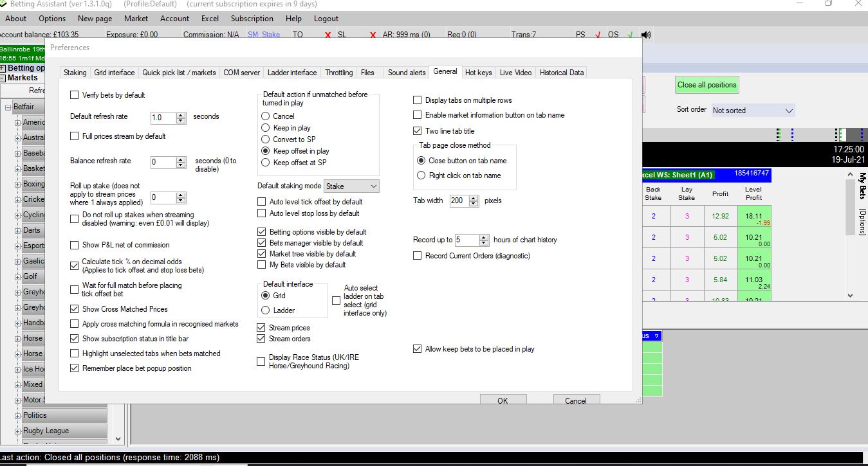This screenshot has height=466, width=868.
Task: Click the SM: Stake link
Action: pyautogui.click(x=264, y=35)
